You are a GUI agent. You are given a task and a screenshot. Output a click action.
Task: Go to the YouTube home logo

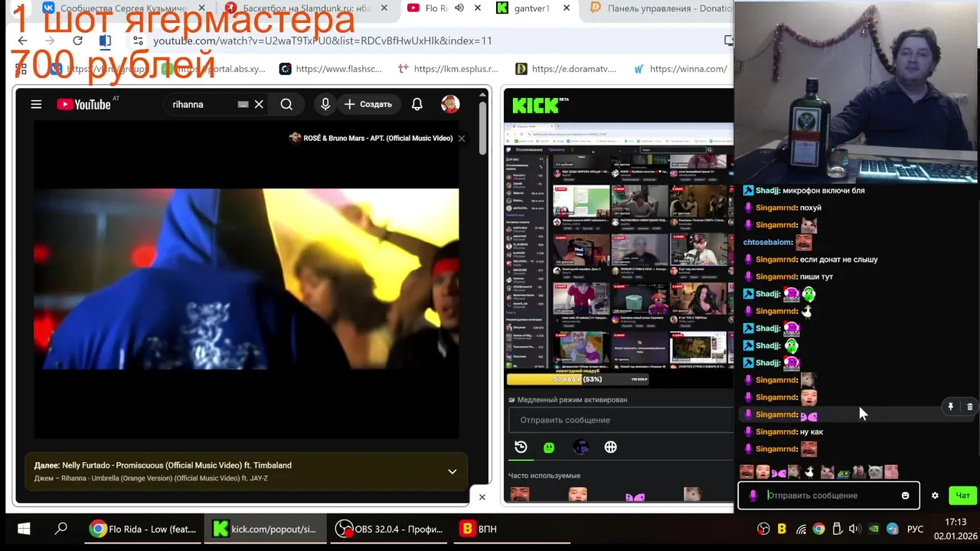(x=83, y=104)
